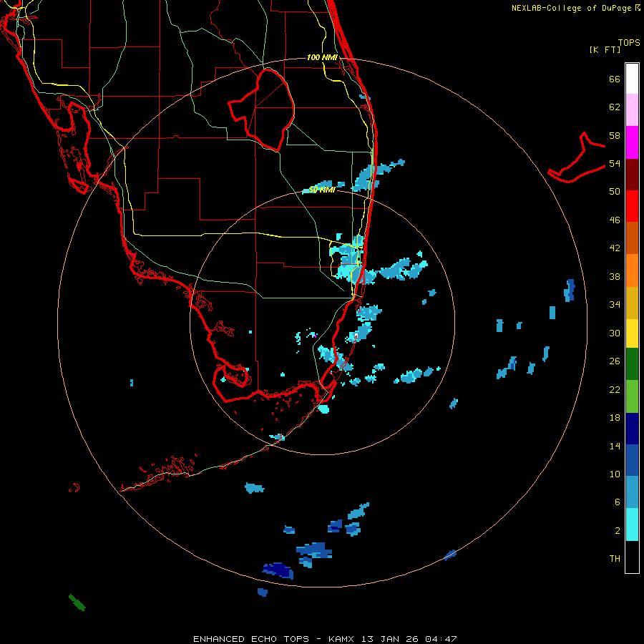The width and height of the screenshot is (644, 644).
Task: Select the magenta legend swatch
Action: 632,142
